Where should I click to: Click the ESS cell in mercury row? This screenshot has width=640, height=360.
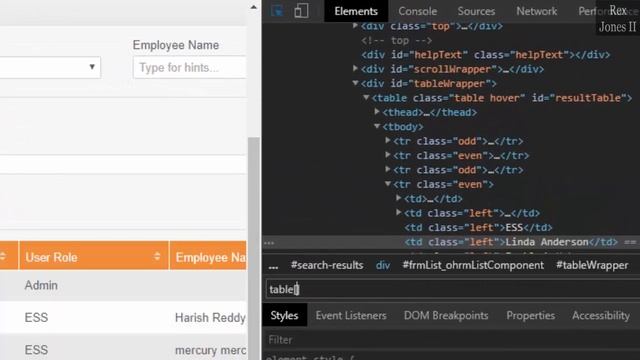pyautogui.click(x=36, y=350)
